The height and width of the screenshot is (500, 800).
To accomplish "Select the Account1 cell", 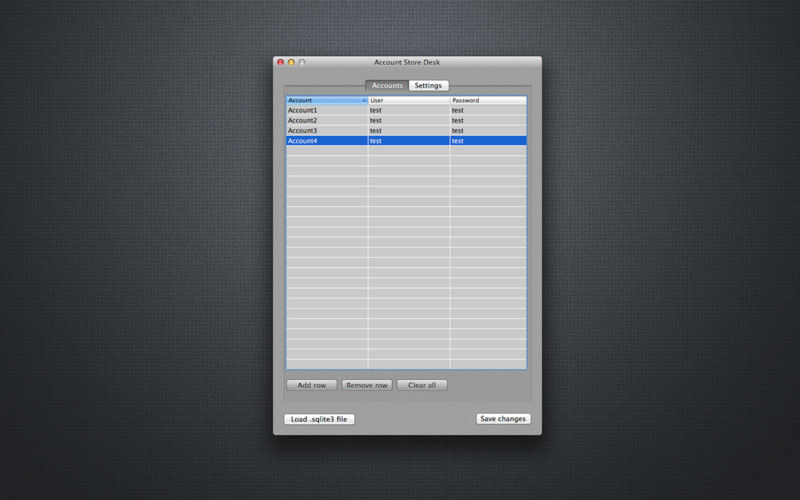I will (x=327, y=110).
